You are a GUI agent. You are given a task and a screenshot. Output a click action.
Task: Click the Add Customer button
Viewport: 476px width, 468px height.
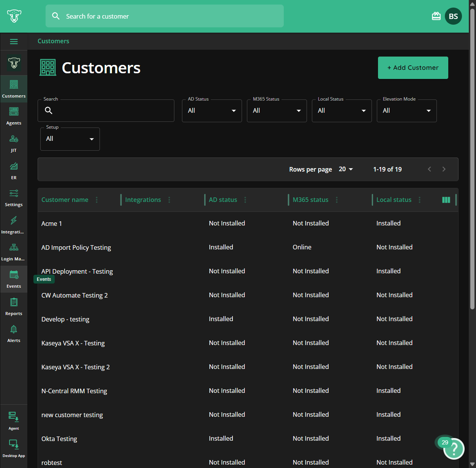coord(413,68)
